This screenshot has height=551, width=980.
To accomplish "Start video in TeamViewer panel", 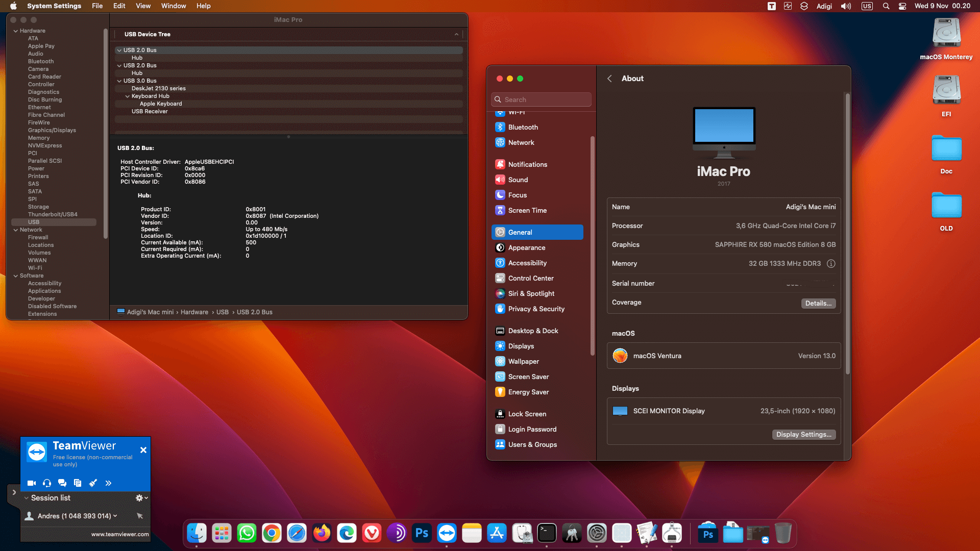I will tap(31, 483).
